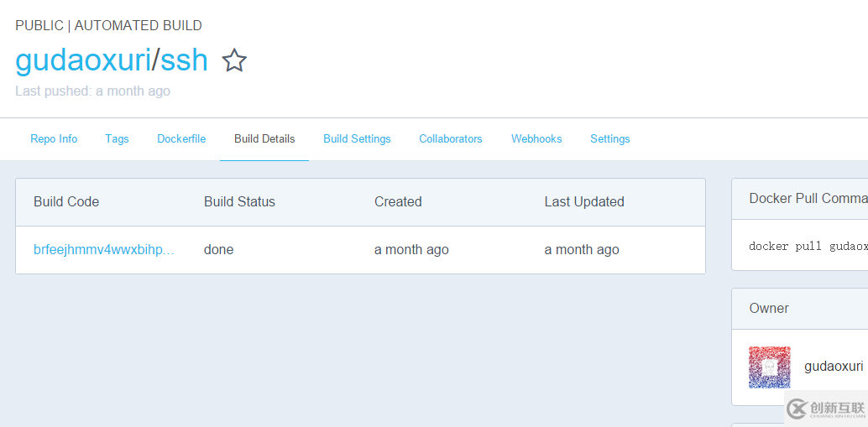This screenshot has height=427, width=868.
Task: Open the repository Settings tab
Action: point(610,138)
